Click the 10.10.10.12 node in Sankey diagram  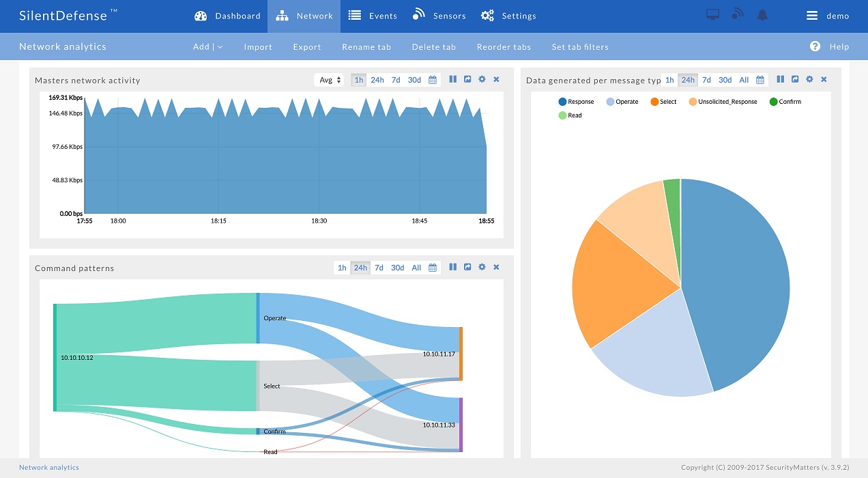coord(55,357)
